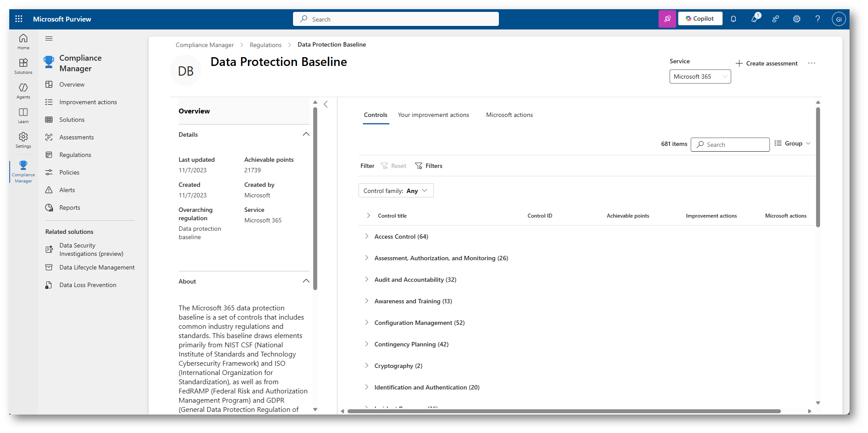This screenshot has width=868, height=433.
Task: Switch to the Controls tab
Action: tap(376, 115)
